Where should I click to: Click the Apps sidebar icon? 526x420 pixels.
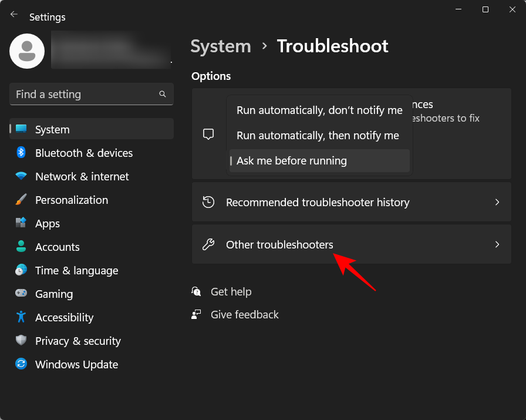click(22, 223)
